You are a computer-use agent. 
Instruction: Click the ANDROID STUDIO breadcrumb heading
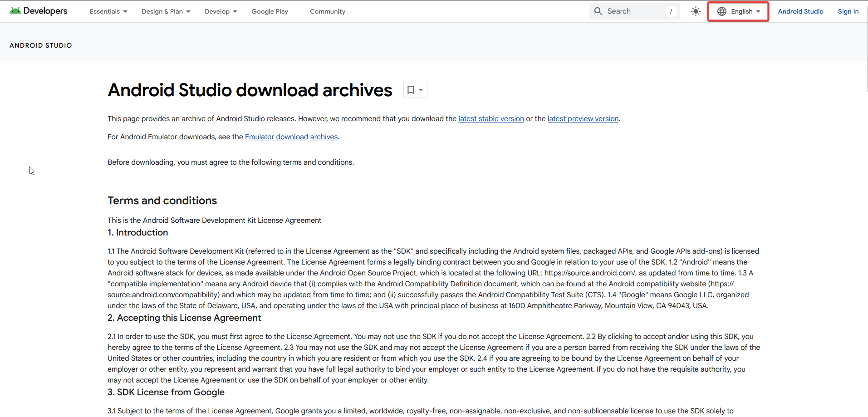click(x=41, y=45)
